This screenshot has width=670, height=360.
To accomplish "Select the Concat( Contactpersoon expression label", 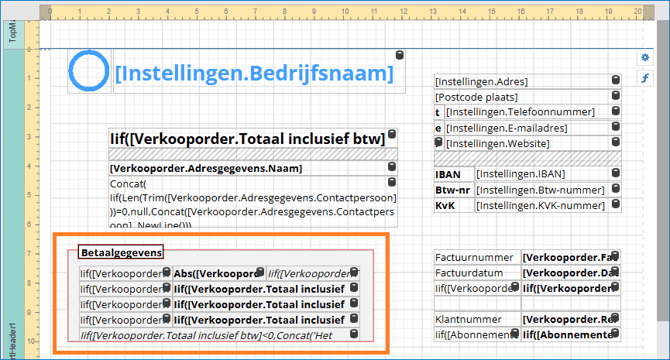I will [253, 202].
